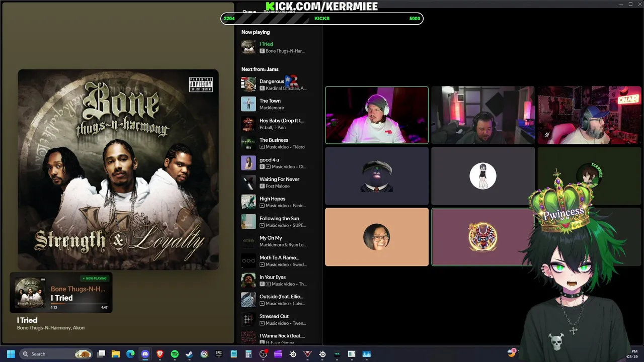Select the white-hoodie streamer video tile
Image resolution: width=644 pixels, height=362 pixels.
click(x=377, y=115)
